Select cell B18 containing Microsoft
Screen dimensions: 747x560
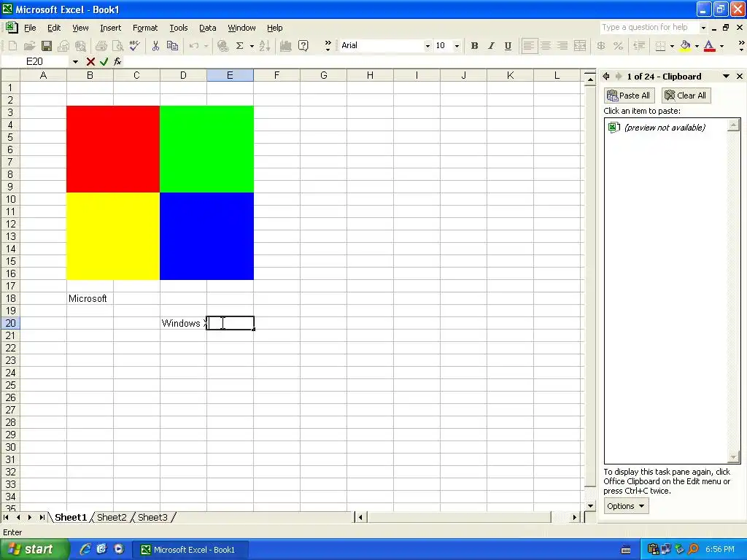(90, 298)
